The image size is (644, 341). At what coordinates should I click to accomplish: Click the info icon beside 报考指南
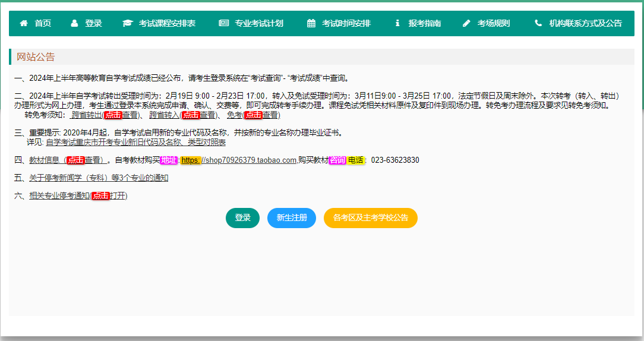[397, 24]
